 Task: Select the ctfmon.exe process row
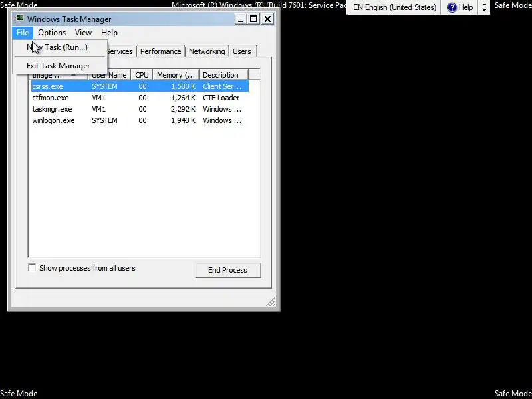tap(140, 98)
